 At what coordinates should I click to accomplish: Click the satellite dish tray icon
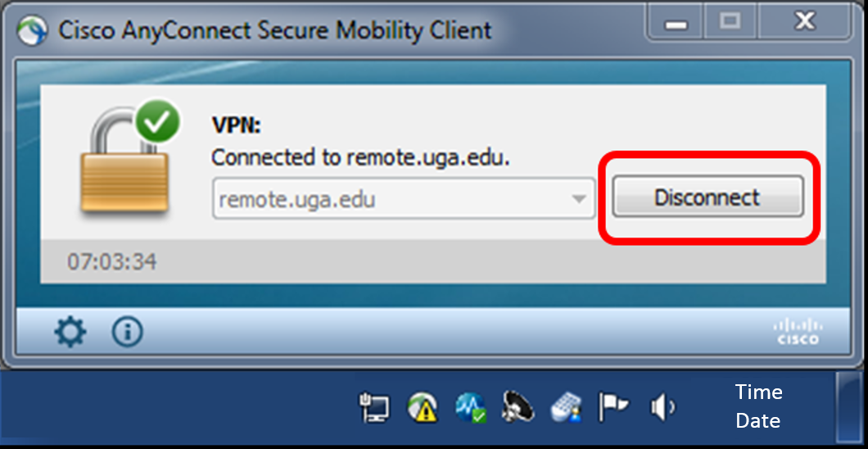518,409
